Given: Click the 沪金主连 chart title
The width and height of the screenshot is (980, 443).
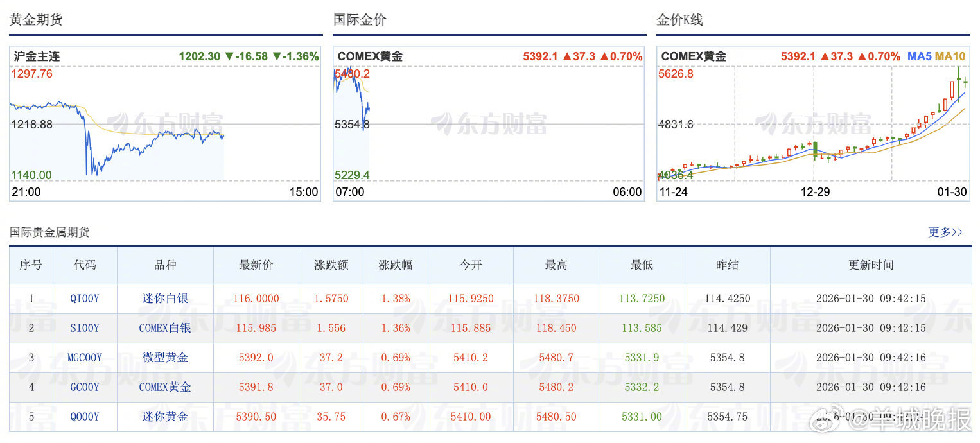Looking at the screenshot, I should [36, 56].
